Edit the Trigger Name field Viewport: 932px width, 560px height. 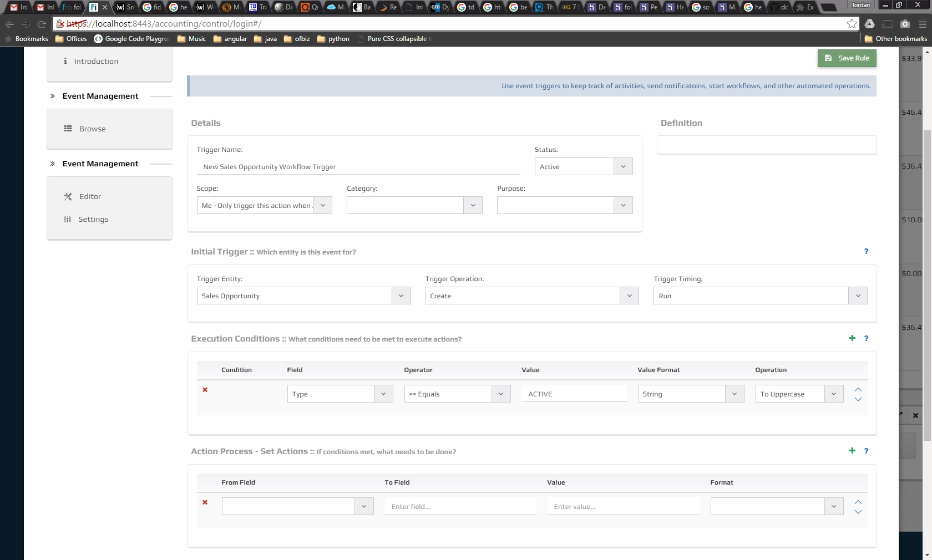click(358, 166)
